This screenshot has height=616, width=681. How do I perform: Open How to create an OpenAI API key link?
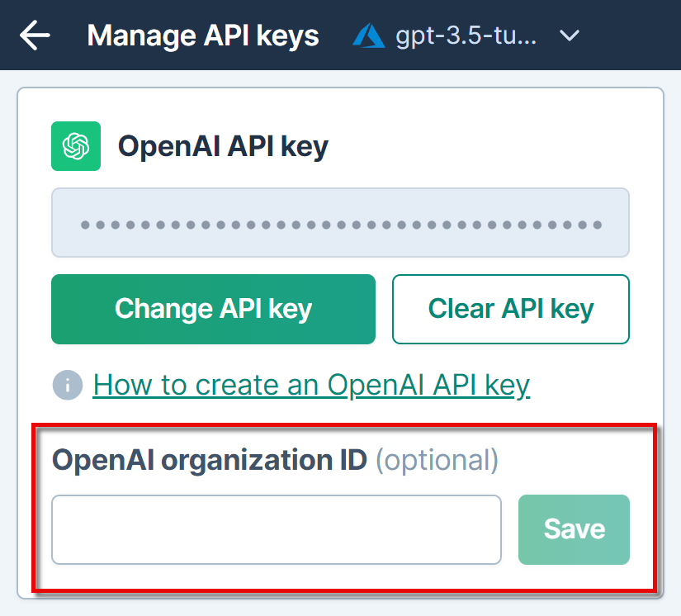[x=311, y=385]
